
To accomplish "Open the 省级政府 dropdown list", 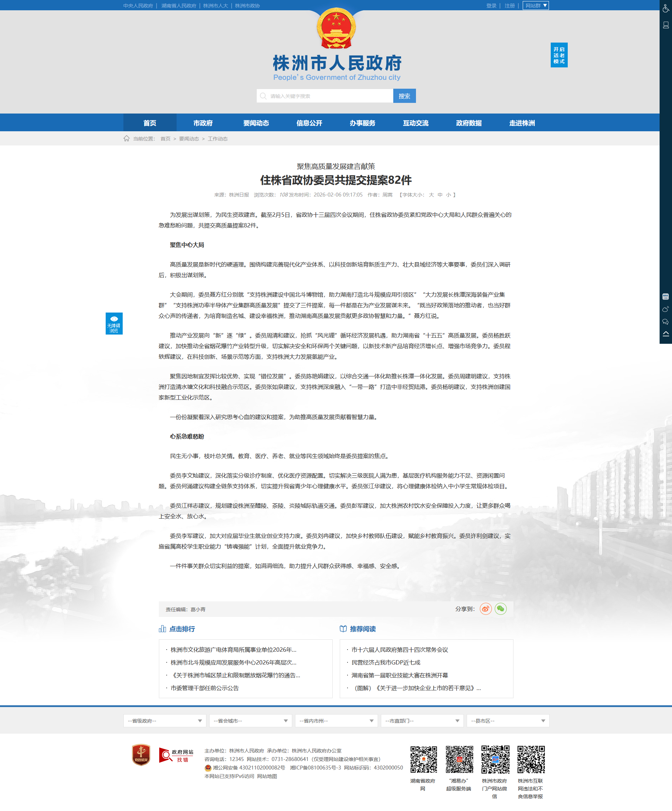I will click(x=165, y=721).
